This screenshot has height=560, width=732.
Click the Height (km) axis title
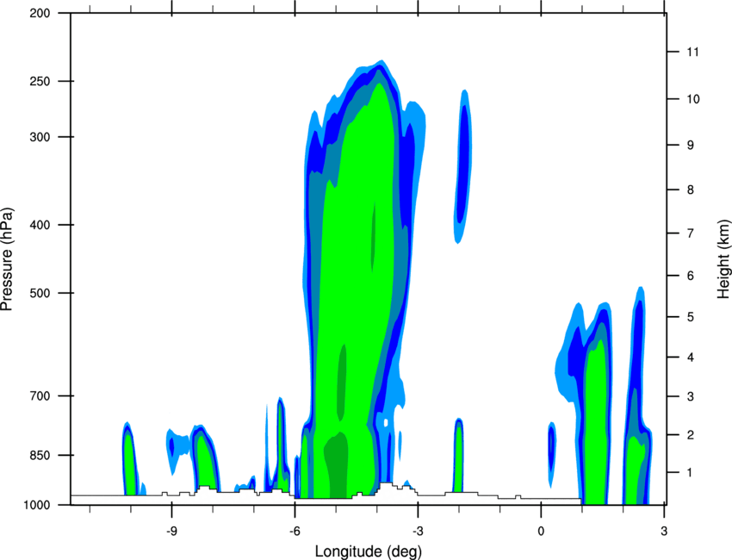coord(723,258)
